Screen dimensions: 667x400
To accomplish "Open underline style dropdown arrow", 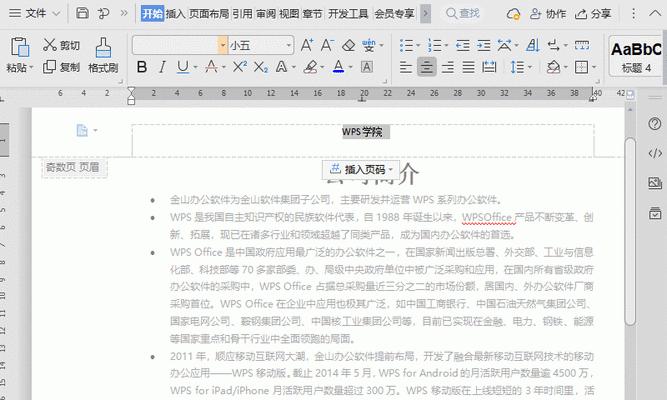I will (195, 67).
